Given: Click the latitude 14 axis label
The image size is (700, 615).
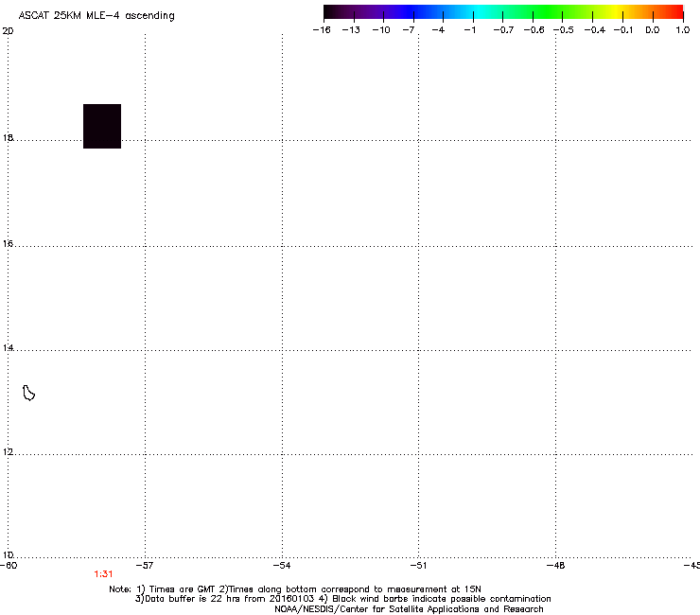Looking at the screenshot, I should (8, 347).
